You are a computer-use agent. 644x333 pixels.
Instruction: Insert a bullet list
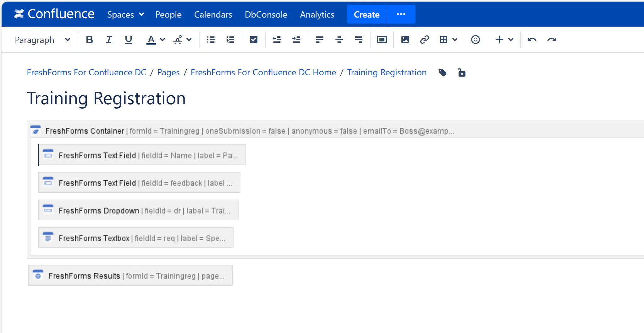(211, 40)
